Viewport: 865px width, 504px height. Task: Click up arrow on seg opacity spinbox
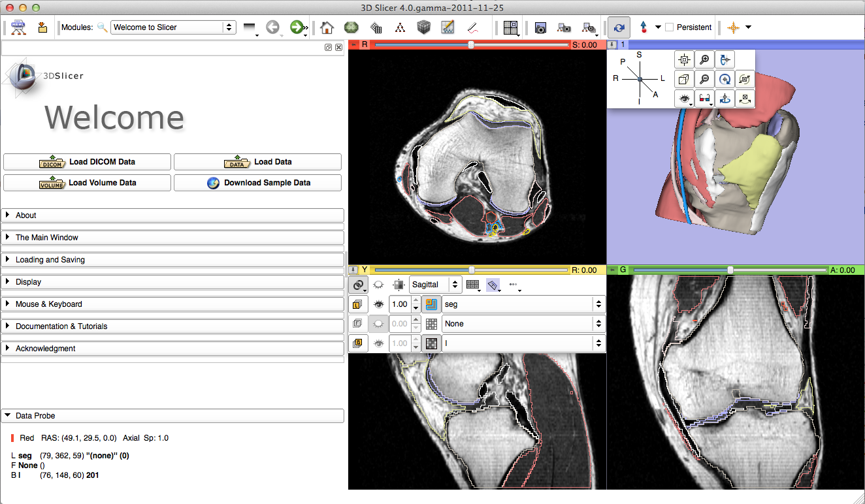point(416,301)
